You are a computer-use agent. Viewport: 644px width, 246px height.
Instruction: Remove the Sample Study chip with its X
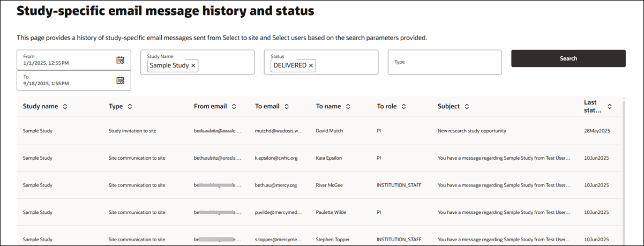tap(193, 65)
